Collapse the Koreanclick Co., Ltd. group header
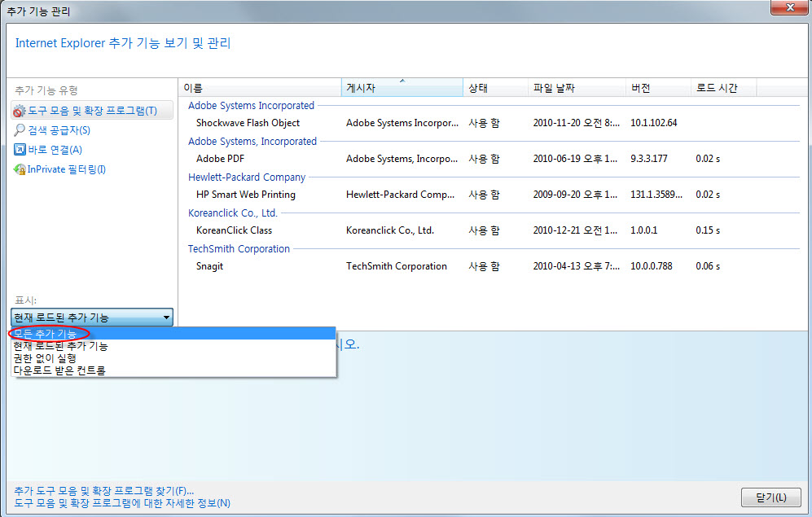 coord(232,212)
